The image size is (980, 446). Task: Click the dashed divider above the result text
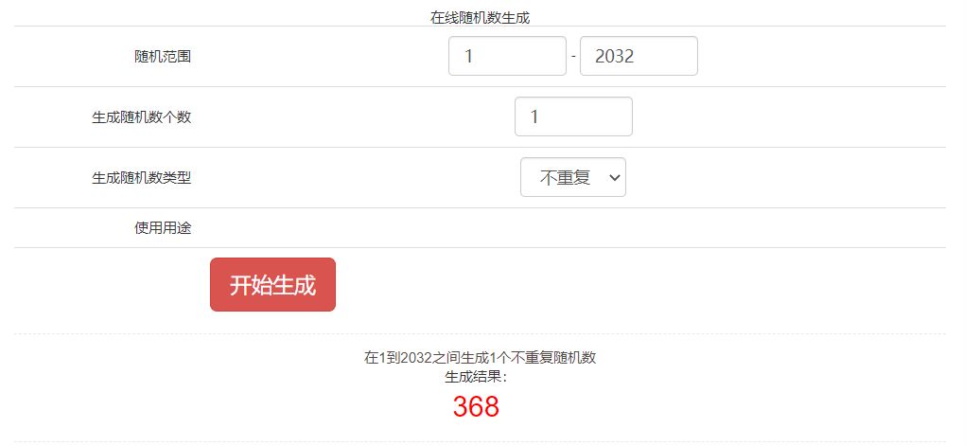pos(480,334)
